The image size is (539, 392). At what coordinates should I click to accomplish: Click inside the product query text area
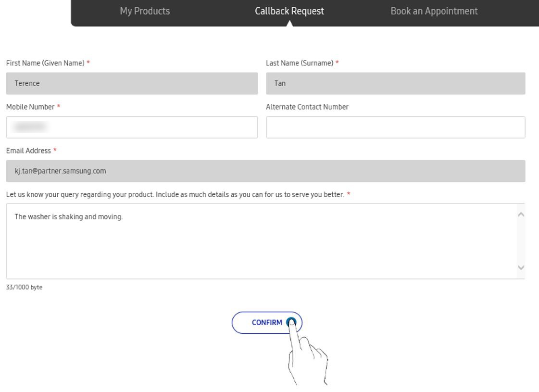click(x=262, y=241)
